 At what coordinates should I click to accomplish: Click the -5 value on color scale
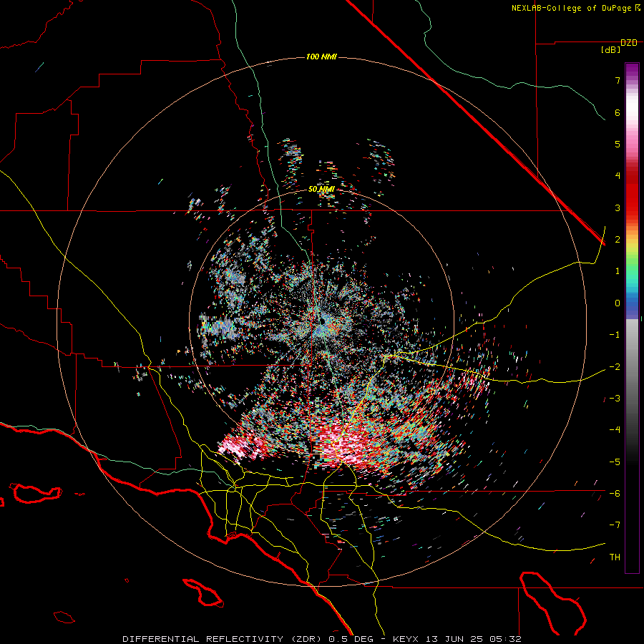615,462
